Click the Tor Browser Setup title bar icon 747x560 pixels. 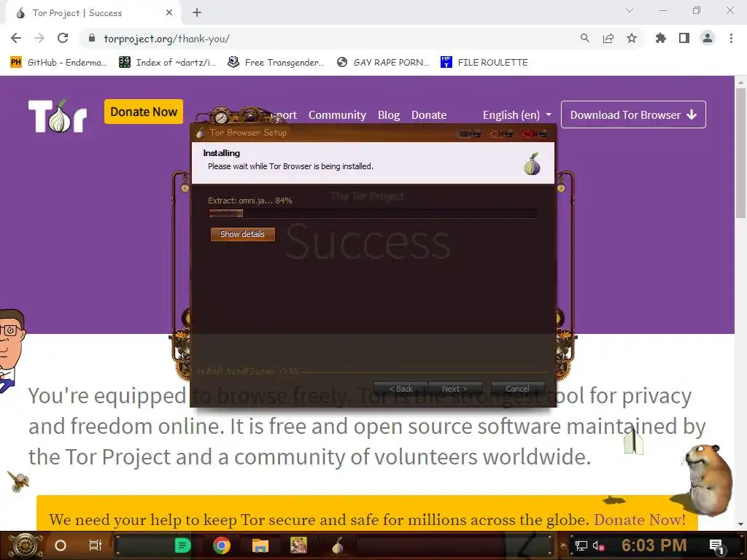pyautogui.click(x=200, y=133)
